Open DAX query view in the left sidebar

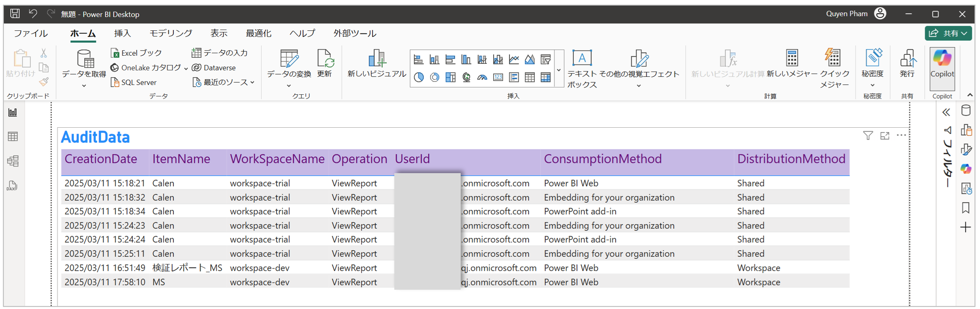click(x=13, y=186)
